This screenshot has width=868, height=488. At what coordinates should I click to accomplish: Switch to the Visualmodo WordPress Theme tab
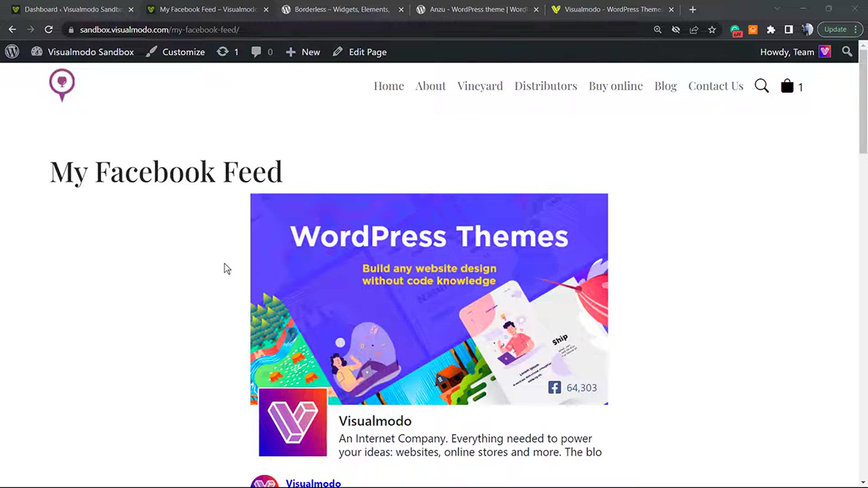[612, 9]
